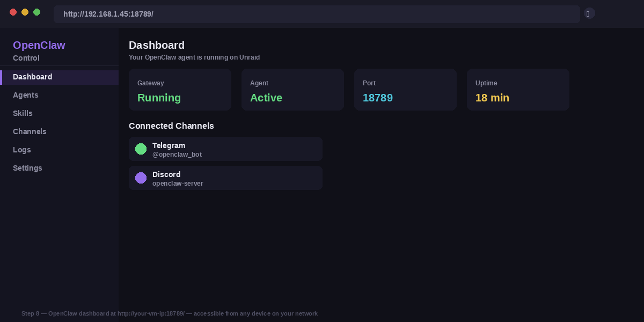644x322 pixels.
Task: Open the Skills page in sidebar
Action: click(23, 114)
